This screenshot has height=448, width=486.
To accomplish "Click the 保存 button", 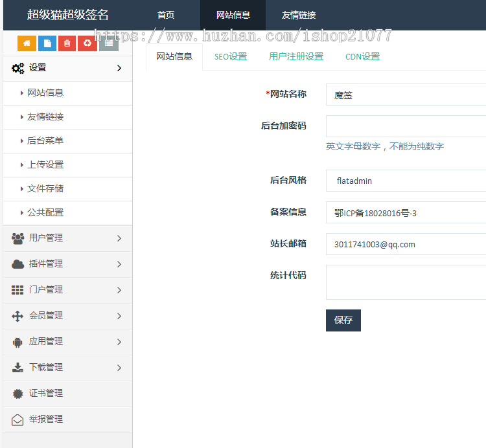I will tap(343, 320).
